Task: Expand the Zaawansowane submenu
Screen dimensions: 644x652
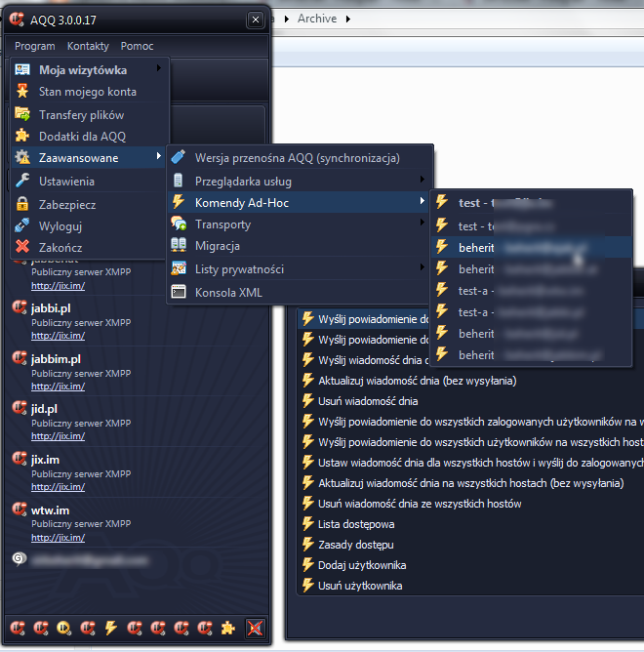Action: point(88,157)
